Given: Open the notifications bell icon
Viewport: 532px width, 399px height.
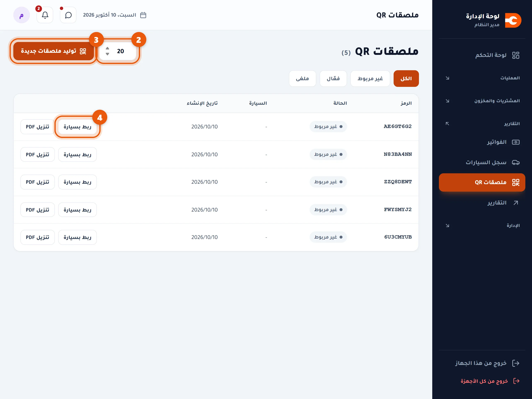Looking at the screenshot, I should tap(45, 15).
